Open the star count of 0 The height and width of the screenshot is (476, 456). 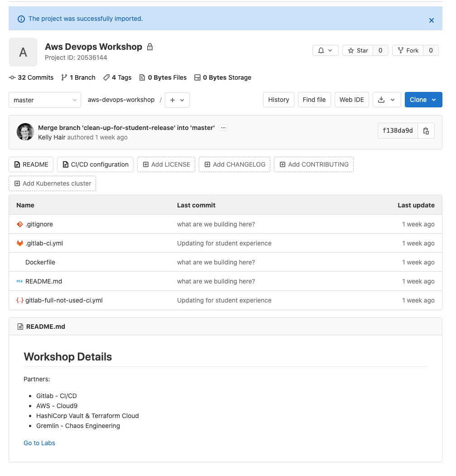[x=380, y=50]
